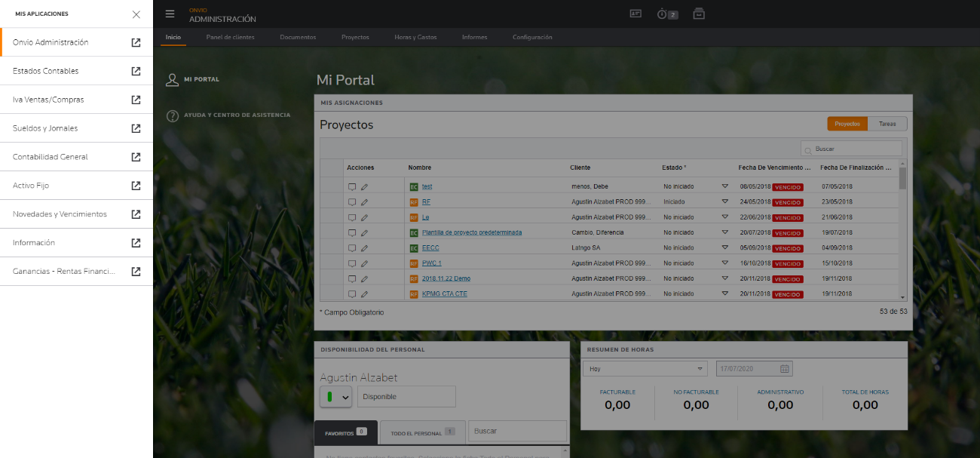Select the Proyectos toggle button

tap(847, 124)
